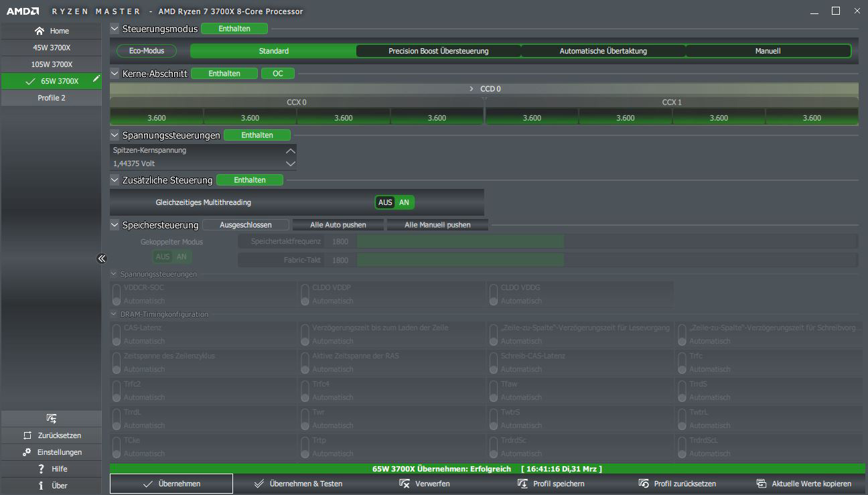Collapse the Zusätzliche Steuerung section
Image resolution: width=868 pixels, height=495 pixels.
click(x=115, y=180)
